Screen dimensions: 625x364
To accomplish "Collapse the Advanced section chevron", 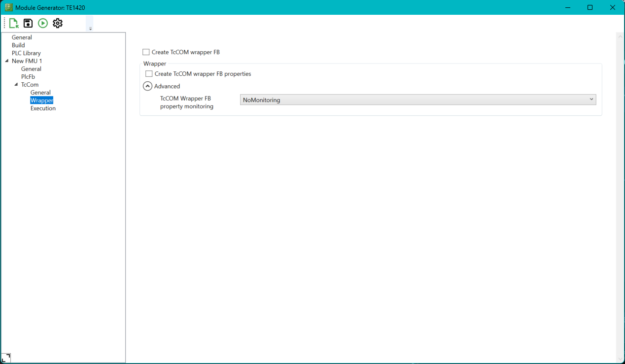I will [x=147, y=86].
